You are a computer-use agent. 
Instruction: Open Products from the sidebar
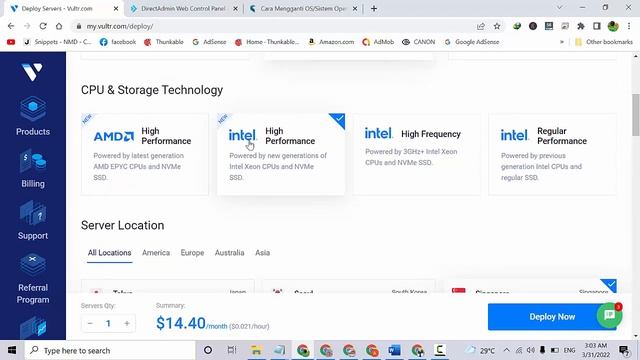[x=33, y=116]
